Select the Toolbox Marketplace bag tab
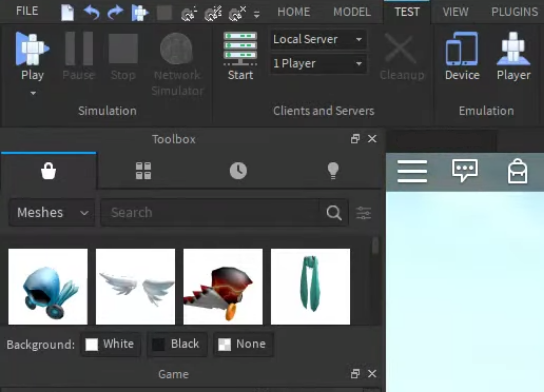Viewport: 544px width, 392px height. point(49,171)
